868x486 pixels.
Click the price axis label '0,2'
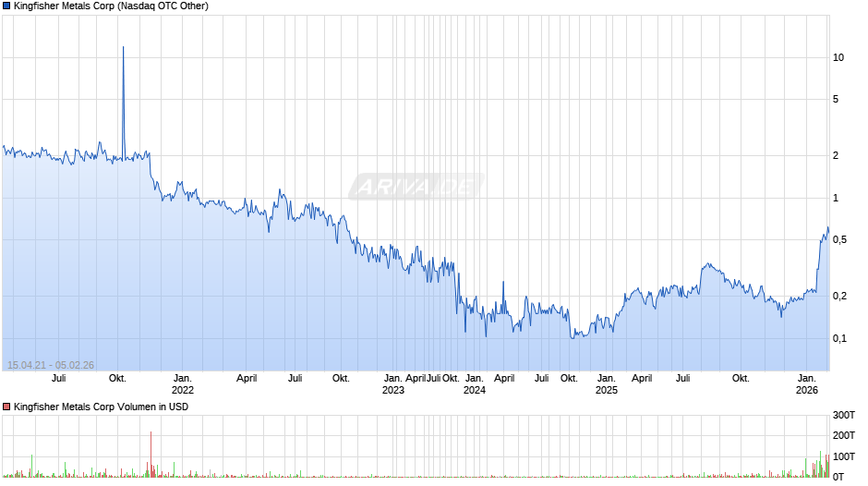(x=839, y=296)
